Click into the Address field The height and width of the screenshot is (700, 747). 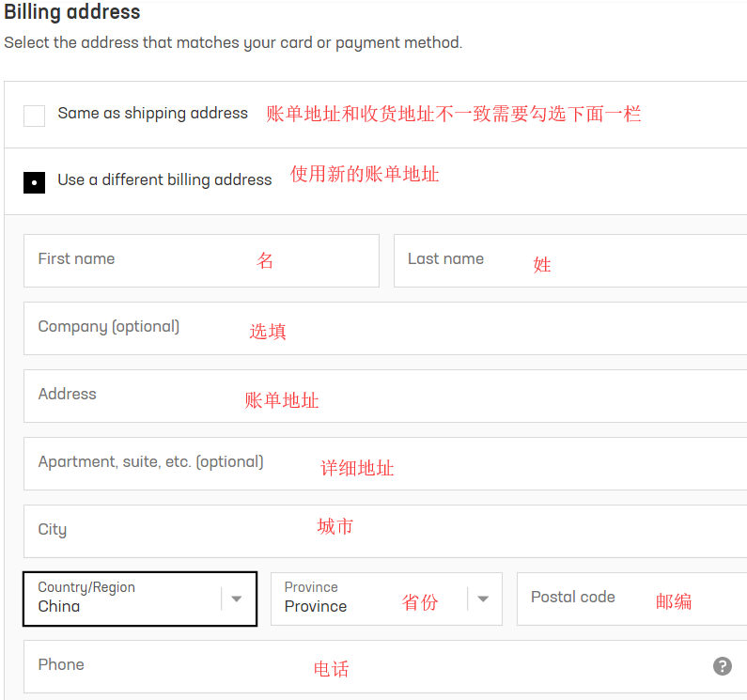click(x=385, y=396)
